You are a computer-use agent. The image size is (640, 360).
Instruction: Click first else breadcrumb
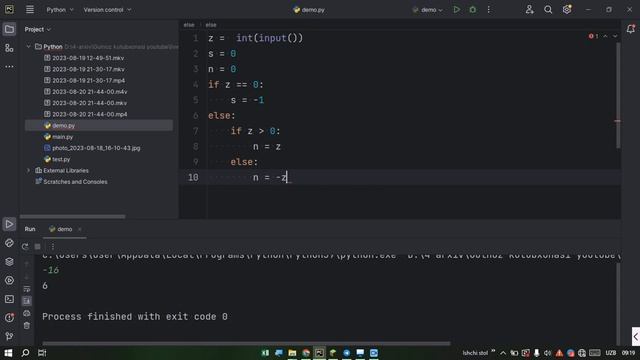(x=189, y=25)
